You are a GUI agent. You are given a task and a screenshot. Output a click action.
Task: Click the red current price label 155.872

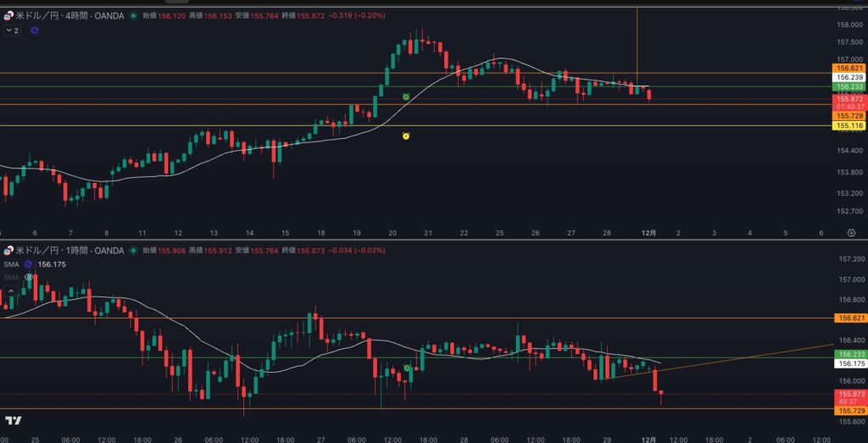coord(849,99)
